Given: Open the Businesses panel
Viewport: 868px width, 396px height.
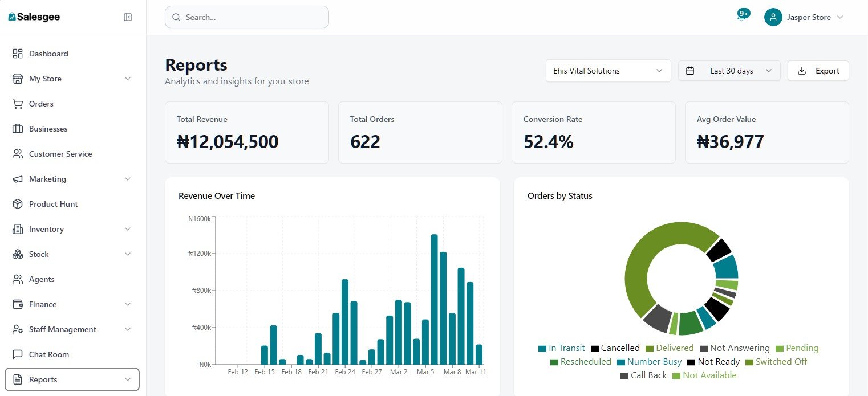Looking at the screenshot, I should click(x=47, y=128).
